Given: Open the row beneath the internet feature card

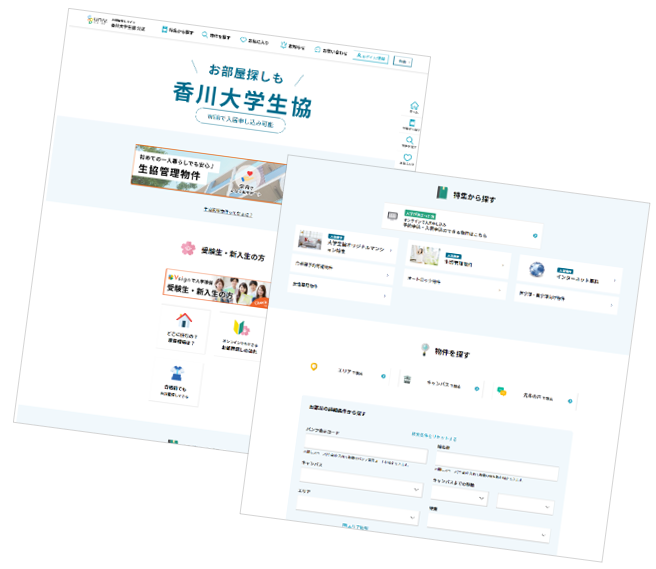Looking at the screenshot, I should click(566, 300).
